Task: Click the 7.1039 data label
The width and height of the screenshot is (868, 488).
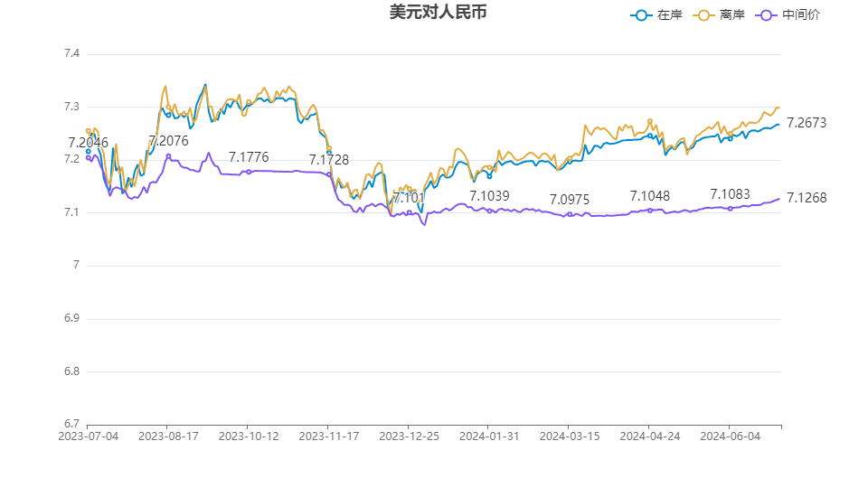Action: [x=489, y=195]
